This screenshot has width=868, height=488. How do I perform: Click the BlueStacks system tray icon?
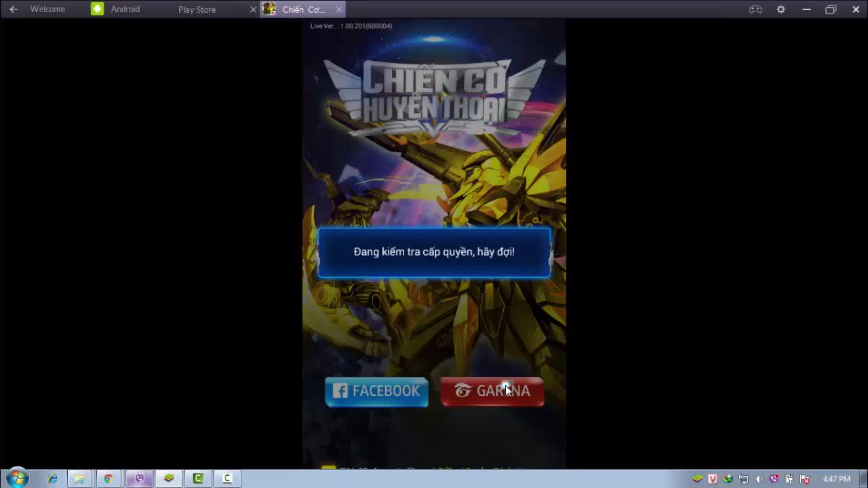pos(698,479)
